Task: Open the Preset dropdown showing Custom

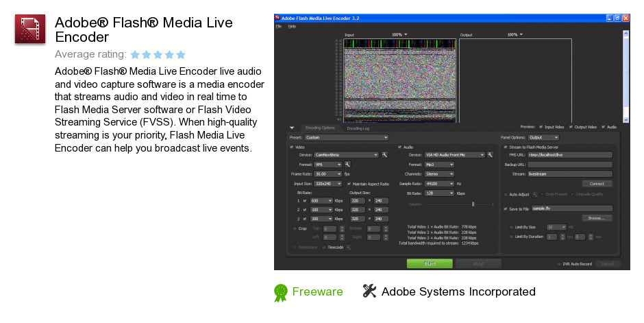Action: pyautogui.click(x=346, y=138)
